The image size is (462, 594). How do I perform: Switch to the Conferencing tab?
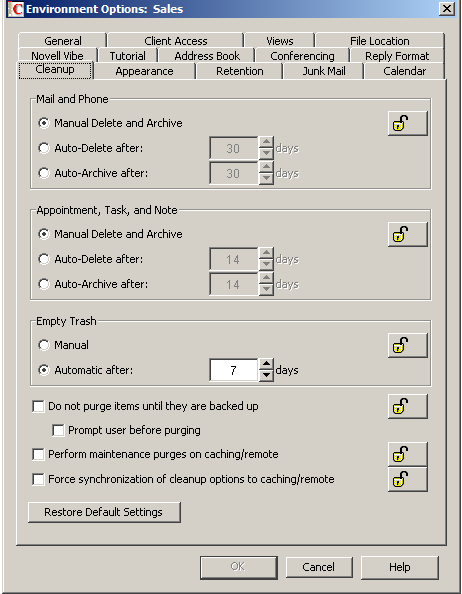pyautogui.click(x=302, y=56)
